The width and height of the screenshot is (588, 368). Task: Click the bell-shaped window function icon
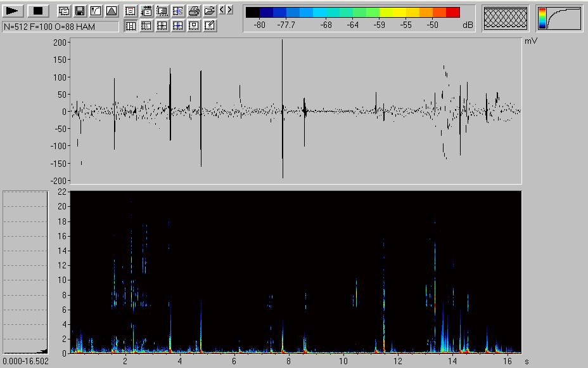pos(111,11)
